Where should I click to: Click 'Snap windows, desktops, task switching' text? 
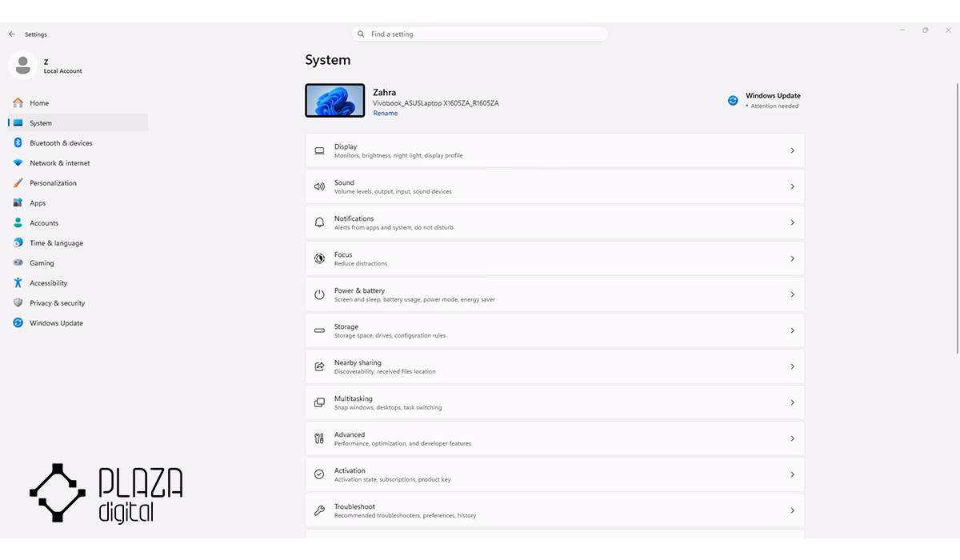click(388, 408)
